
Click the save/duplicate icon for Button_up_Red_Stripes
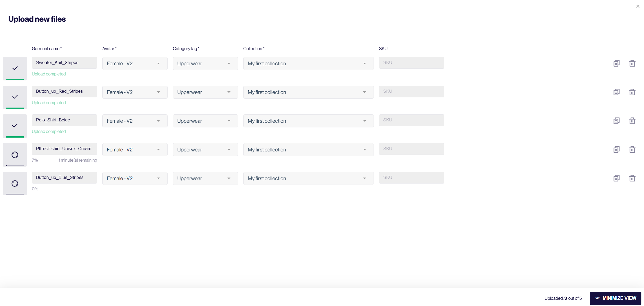(x=617, y=92)
